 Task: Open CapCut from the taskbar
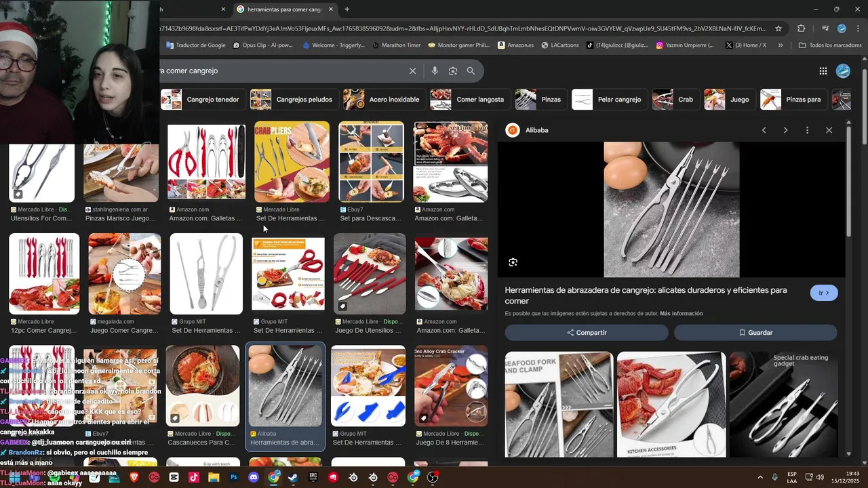pyautogui.click(x=174, y=477)
